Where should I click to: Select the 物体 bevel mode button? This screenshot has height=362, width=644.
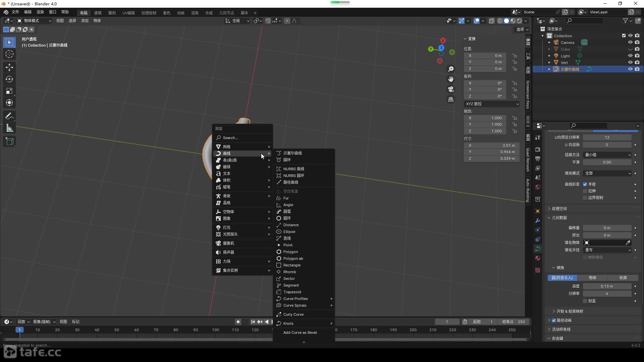593,278
